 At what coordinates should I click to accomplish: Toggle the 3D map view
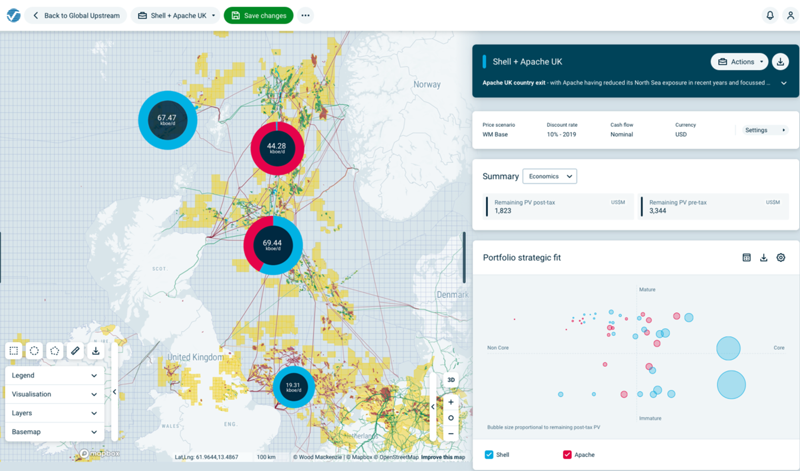point(451,380)
